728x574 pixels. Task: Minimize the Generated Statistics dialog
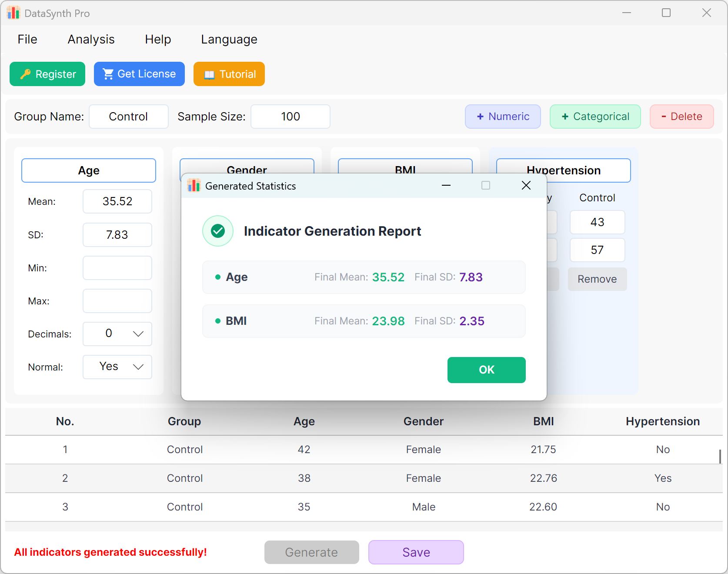(446, 186)
